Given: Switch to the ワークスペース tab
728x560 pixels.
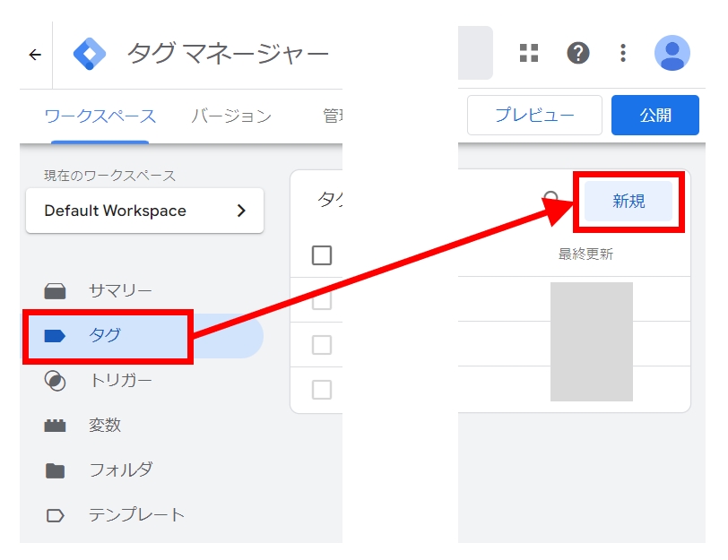Looking at the screenshot, I should (x=100, y=116).
